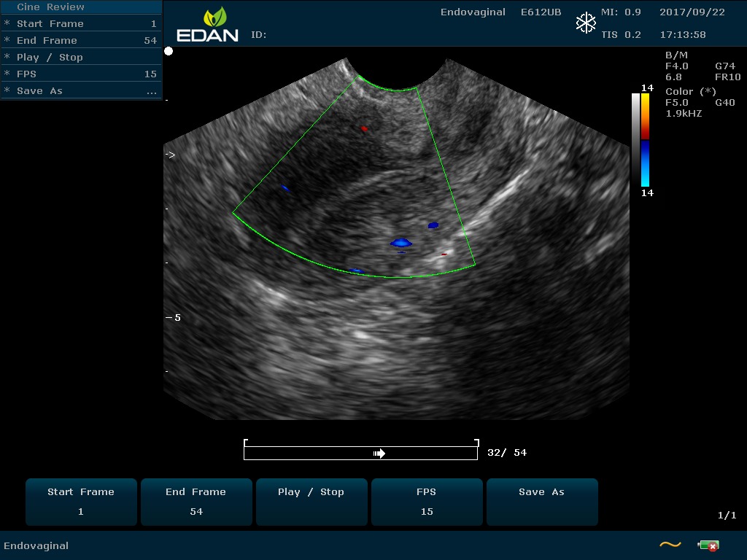The width and height of the screenshot is (747, 560).
Task: Click the large blue Doppler flow spot
Action: point(400,242)
